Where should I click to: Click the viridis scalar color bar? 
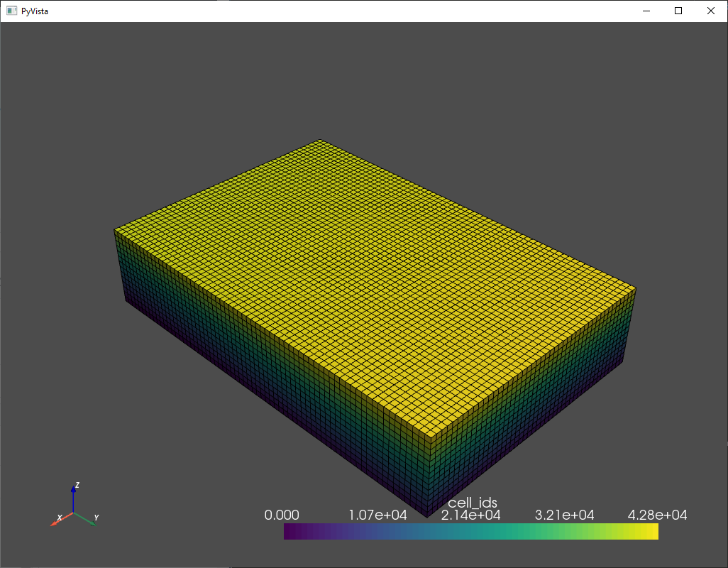pyautogui.click(x=470, y=531)
